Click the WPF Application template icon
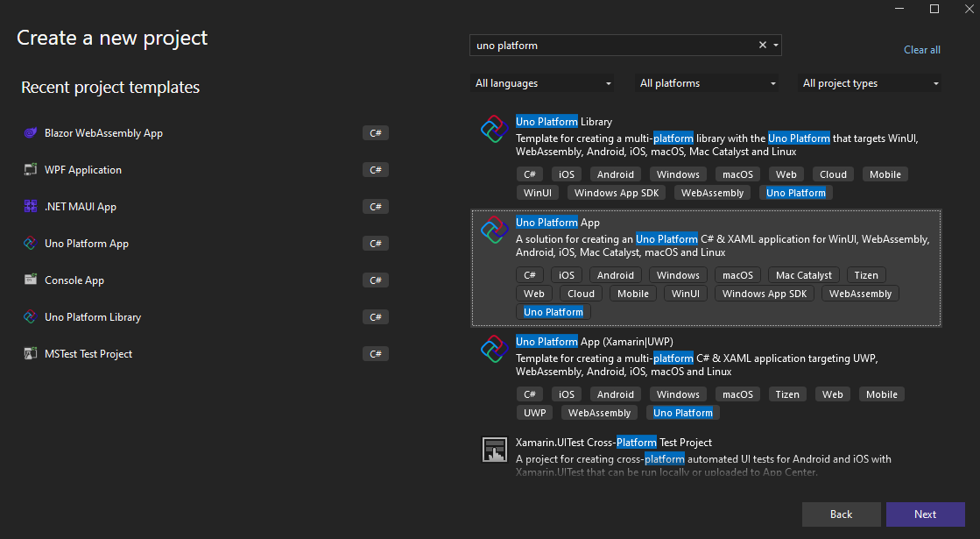This screenshot has height=539, width=980. [x=30, y=170]
